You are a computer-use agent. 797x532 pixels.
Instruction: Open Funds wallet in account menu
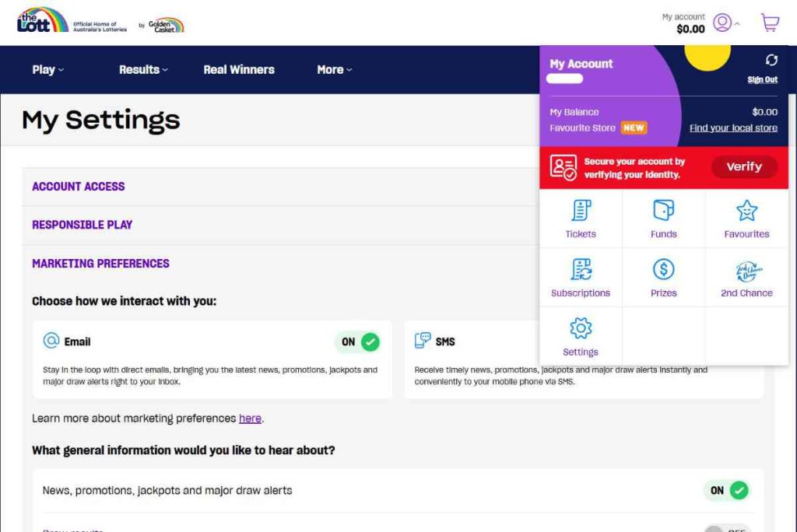coord(663,219)
